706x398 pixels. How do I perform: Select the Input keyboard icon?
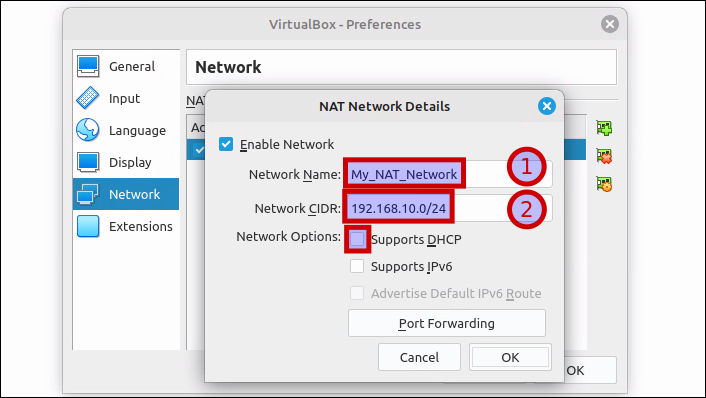88,98
